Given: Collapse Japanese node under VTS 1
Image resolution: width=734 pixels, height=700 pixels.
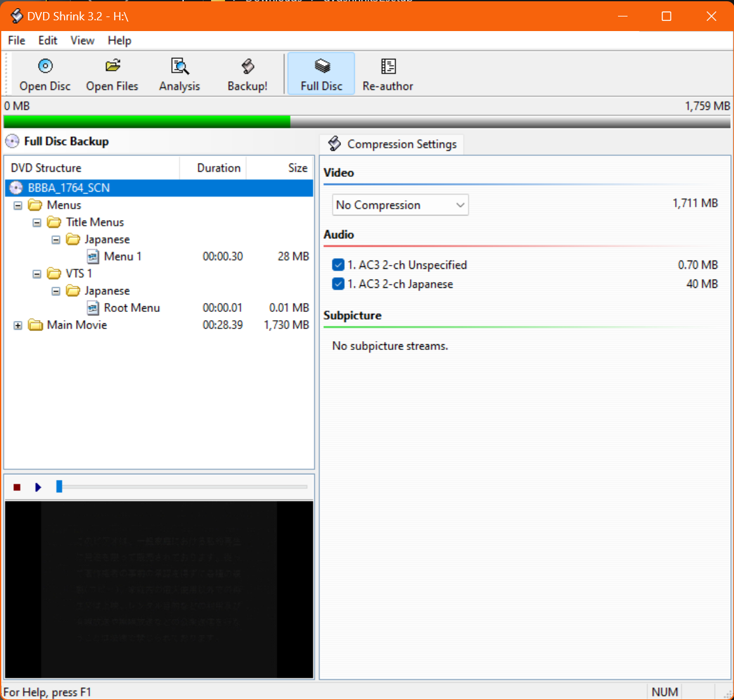Looking at the screenshot, I should pos(56,291).
